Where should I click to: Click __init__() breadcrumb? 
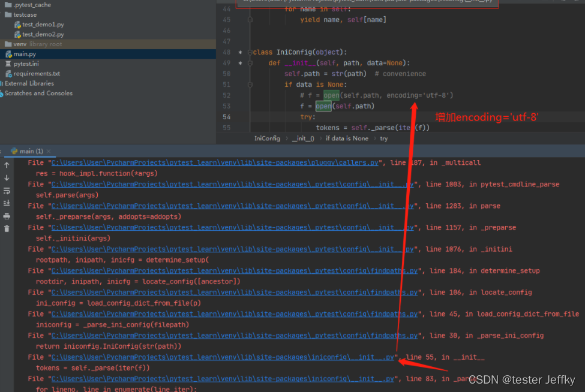pos(303,138)
